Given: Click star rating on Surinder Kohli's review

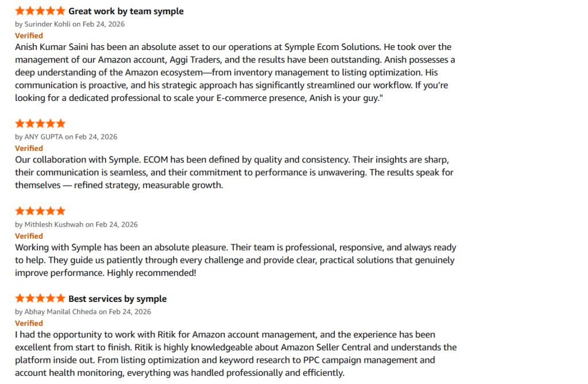Looking at the screenshot, I should 40,11.
